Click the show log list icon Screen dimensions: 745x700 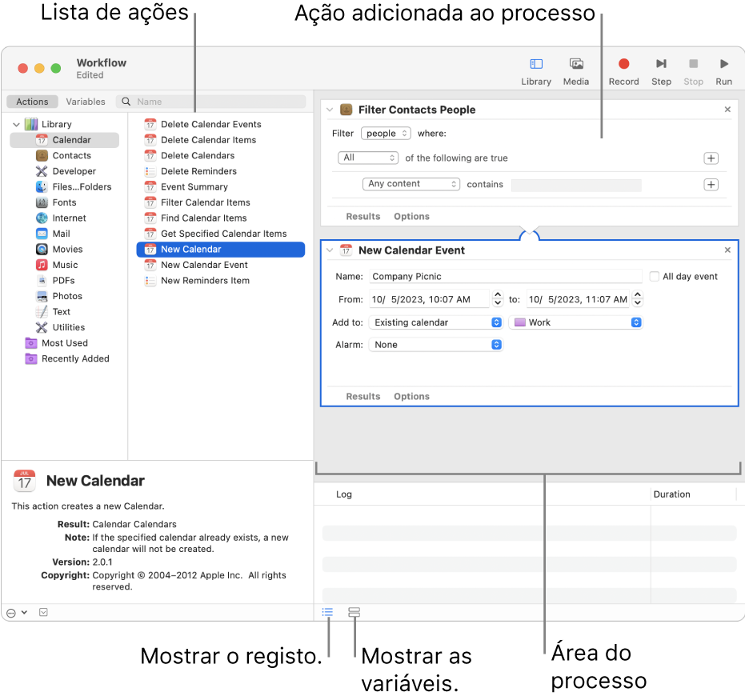pos(327,612)
